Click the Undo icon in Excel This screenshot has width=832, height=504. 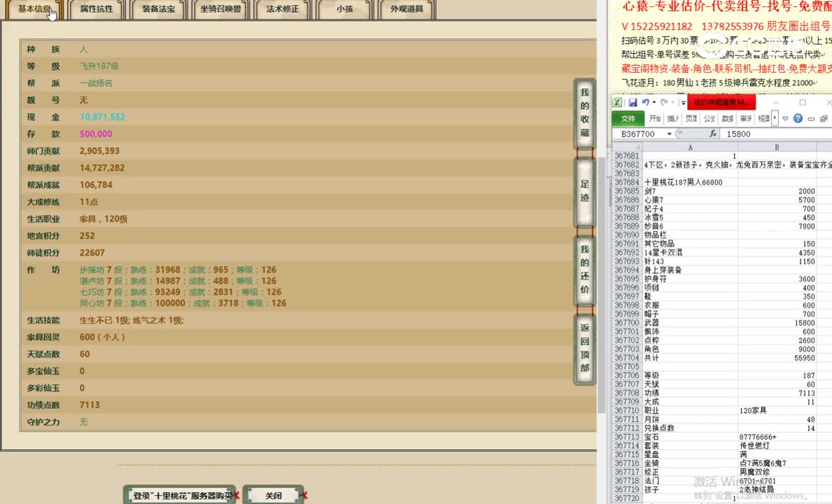[x=645, y=102]
